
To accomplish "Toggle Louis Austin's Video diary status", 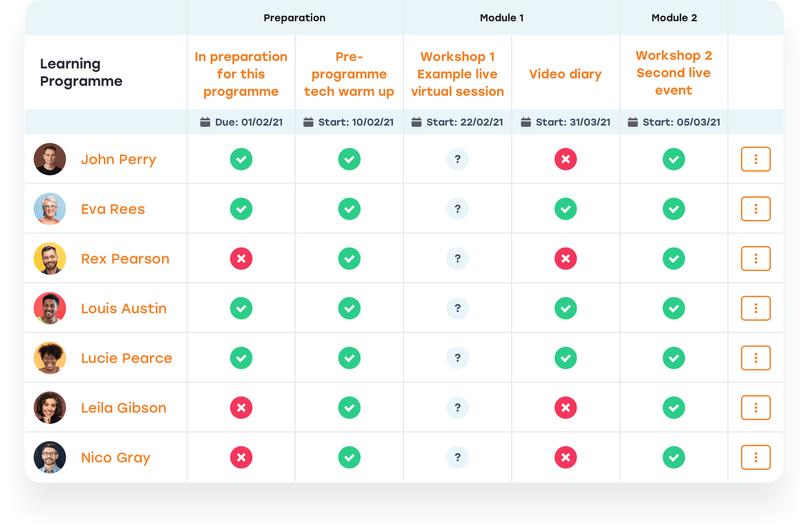I will click(565, 308).
